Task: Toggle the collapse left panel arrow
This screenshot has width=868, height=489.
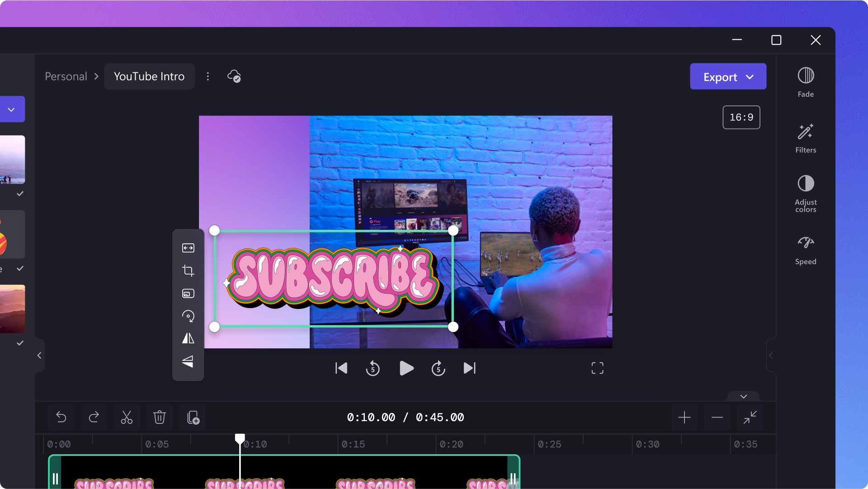Action: tap(39, 356)
